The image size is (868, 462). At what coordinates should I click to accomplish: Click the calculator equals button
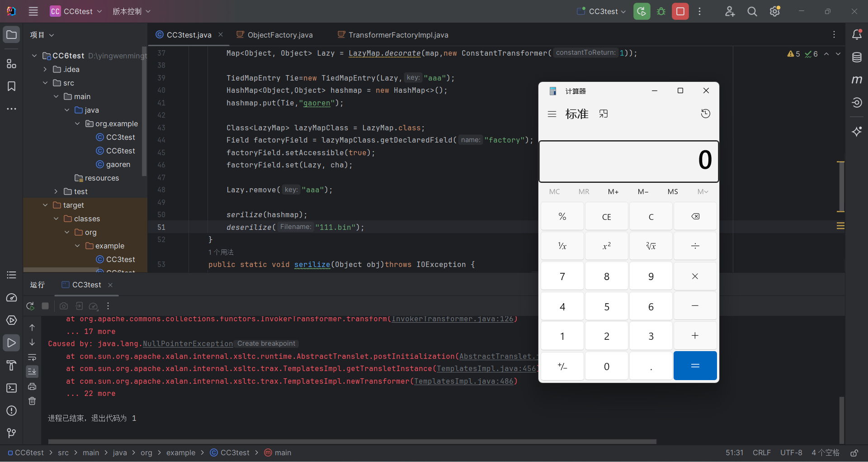pos(695,366)
